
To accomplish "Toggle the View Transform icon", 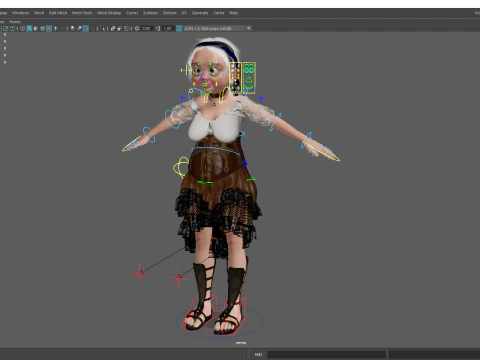I will coord(179,28).
